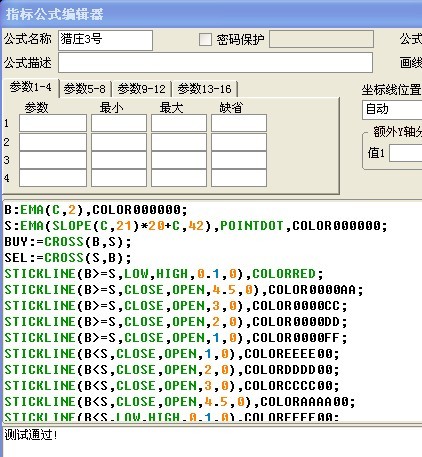Click the line 'BUY:=CROSS(B,S);'
The image size is (422, 457).
pos(68,242)
